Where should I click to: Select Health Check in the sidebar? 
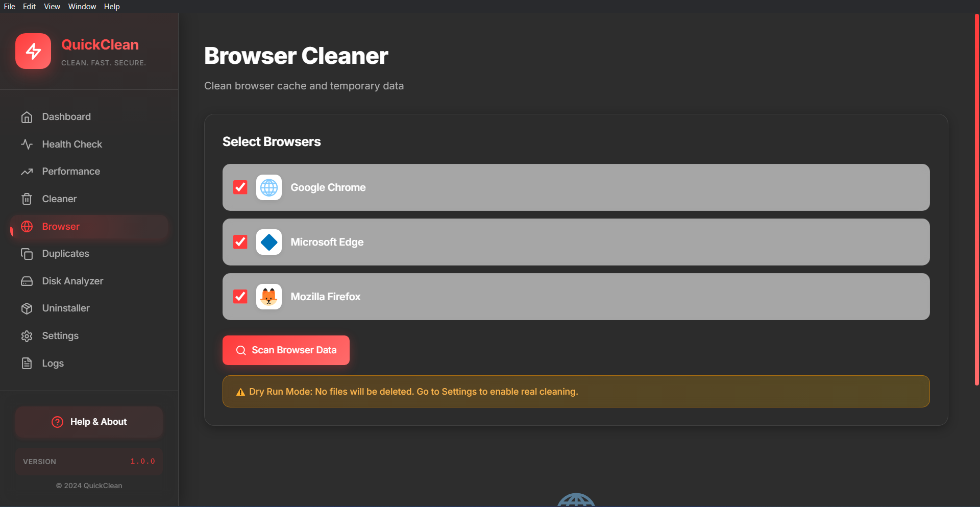point(71,144)
